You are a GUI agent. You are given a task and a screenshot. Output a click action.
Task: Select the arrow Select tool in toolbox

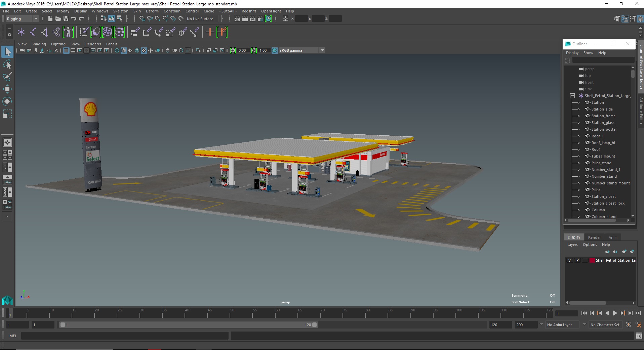tap(7, 52)
